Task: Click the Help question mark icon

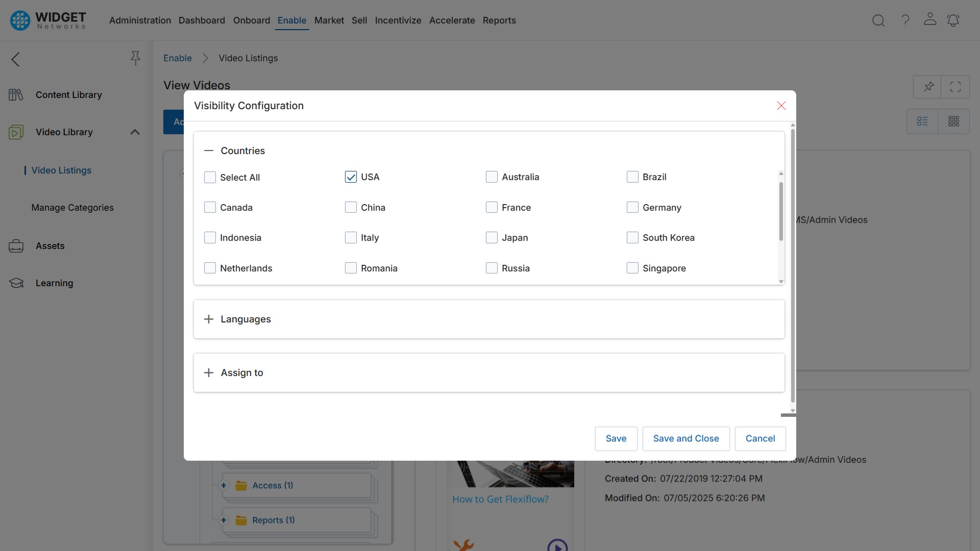Action: click(x=904, y=20)
